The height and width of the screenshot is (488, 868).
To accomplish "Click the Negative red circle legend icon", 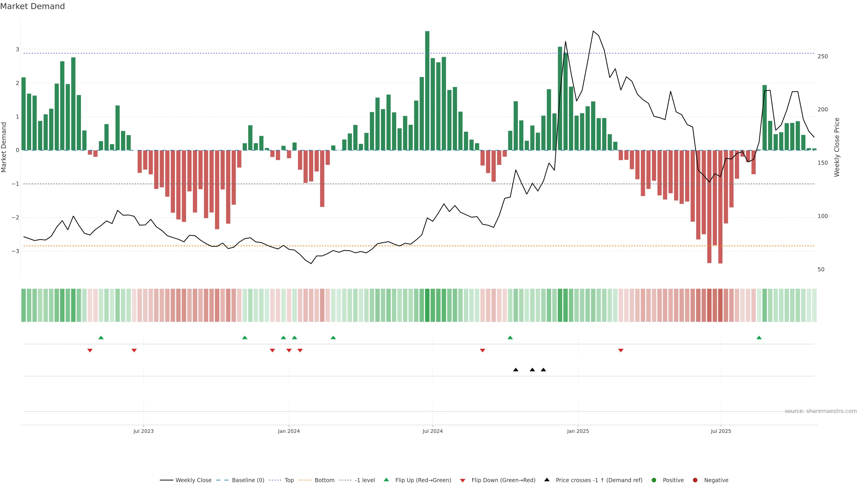I will click(695, 480).
